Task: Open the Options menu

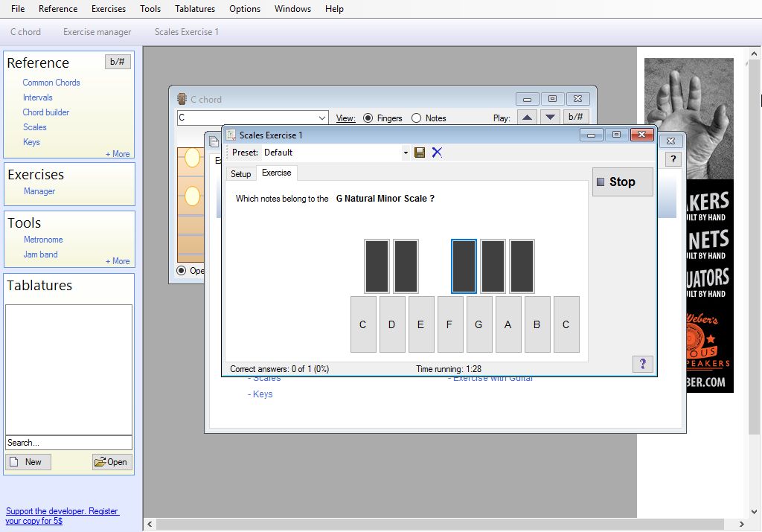Action: (245, 8)
